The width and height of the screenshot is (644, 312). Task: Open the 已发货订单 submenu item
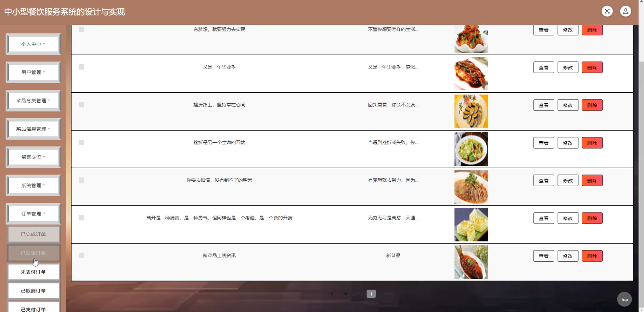(x=33, y=253)
